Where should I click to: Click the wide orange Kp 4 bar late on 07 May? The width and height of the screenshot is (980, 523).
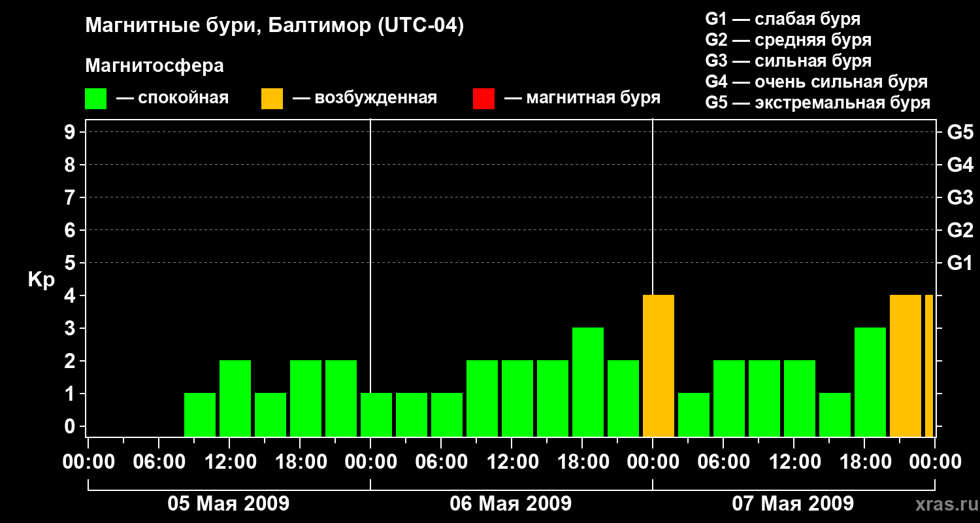click(x=906, y=366)
